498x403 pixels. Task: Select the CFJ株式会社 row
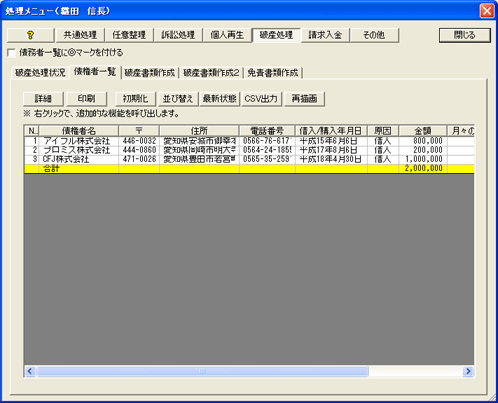click(249, 159)
